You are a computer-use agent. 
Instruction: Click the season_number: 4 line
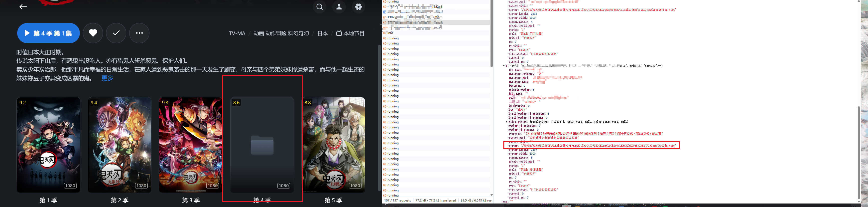pyautogui.click(x=521, y=22)
